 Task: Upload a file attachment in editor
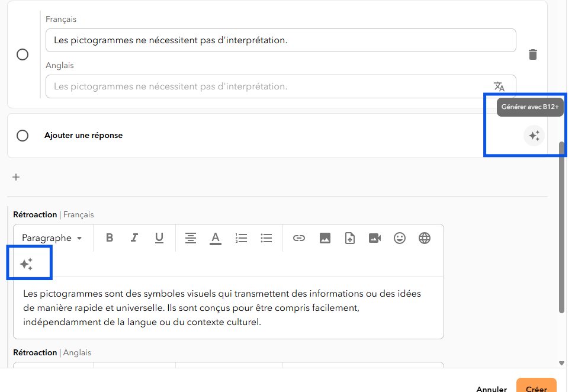[350, 238]
